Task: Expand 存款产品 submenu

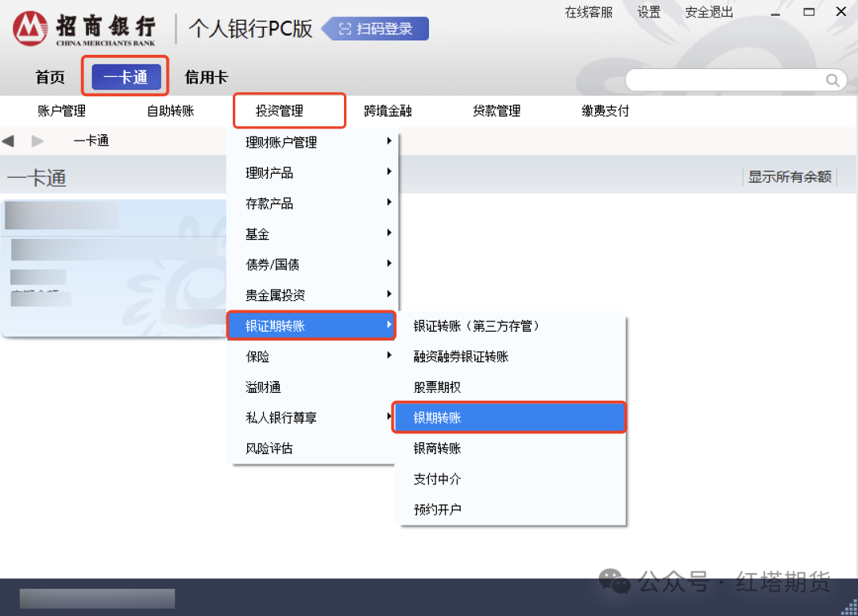Action: tap(312, 203)
